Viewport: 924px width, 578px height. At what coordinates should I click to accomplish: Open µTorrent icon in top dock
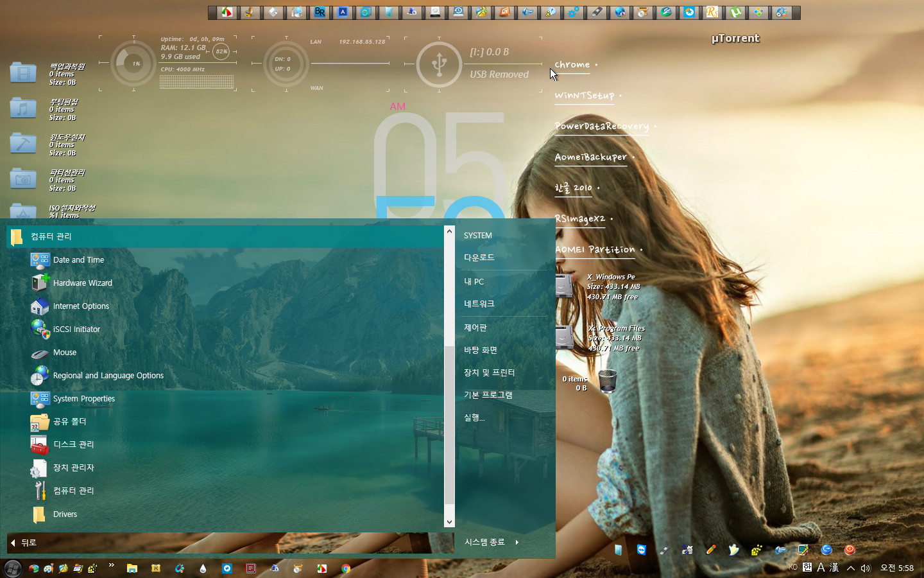tap(735, 12)
